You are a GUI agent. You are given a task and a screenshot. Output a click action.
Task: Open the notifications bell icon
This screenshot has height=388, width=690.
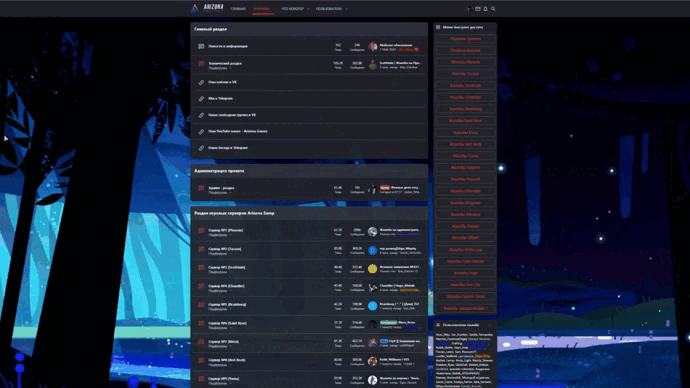click(485, 9)
